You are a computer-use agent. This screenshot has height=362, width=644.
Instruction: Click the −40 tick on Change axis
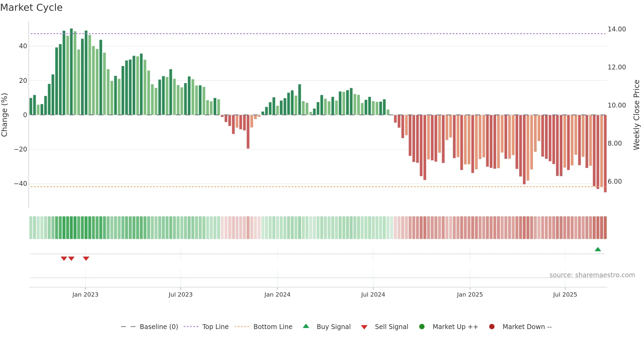click(x=21, y=184)
